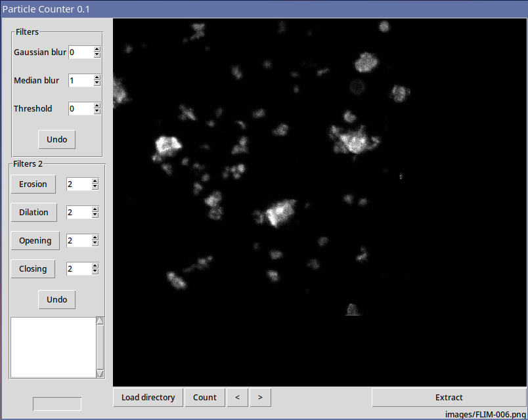Apply the Erosion filter

(x=33, y=184)
